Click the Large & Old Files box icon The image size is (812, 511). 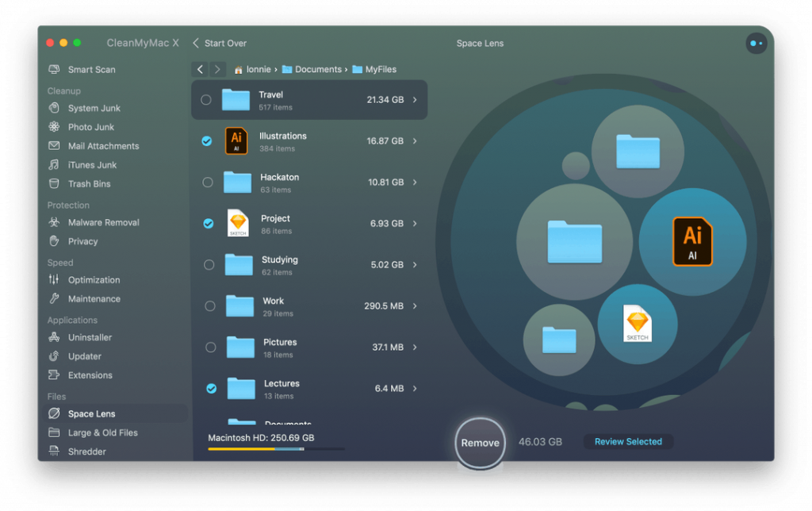(54, 432)
